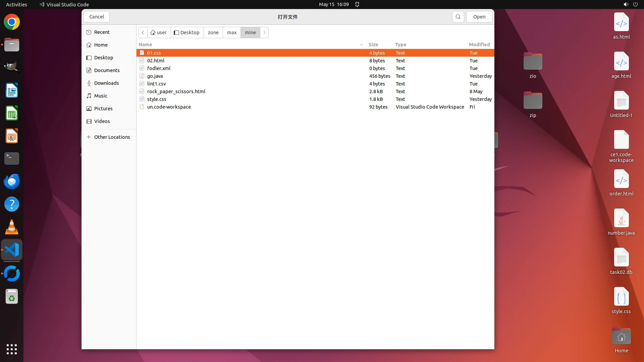Select the Recent sidebar entry
This screenshot has height=362, width=644.
(102, 32)
